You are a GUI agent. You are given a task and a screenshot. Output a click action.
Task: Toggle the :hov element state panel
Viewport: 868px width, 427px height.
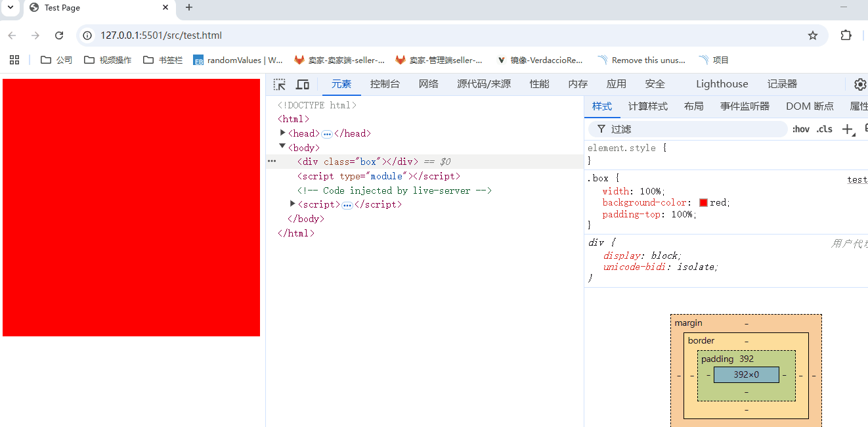pyautogui.click(x=801, y=129)
